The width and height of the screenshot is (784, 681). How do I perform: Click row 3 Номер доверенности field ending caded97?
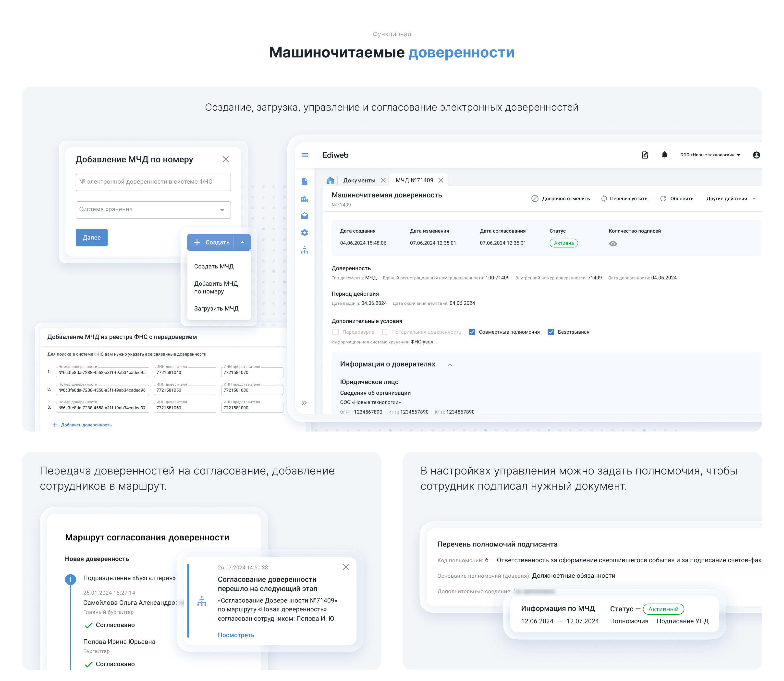tap(102, 408)
